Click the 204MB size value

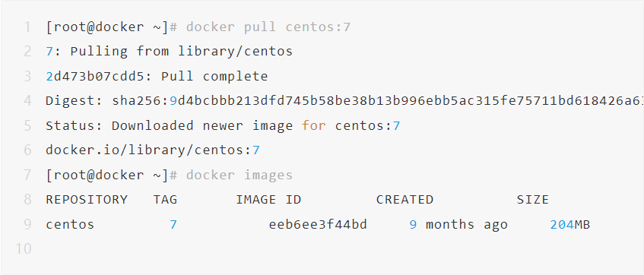[570, 225]
